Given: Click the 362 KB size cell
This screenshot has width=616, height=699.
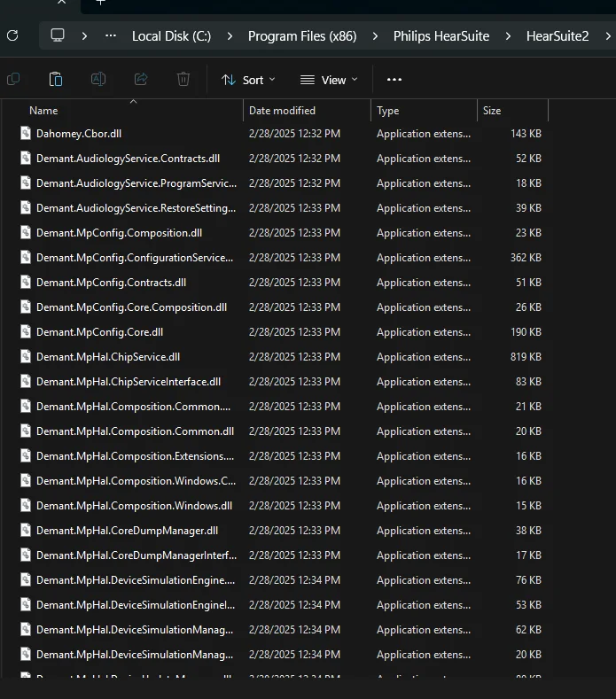Looking at the screenshot, I should (x=526, y=258).
